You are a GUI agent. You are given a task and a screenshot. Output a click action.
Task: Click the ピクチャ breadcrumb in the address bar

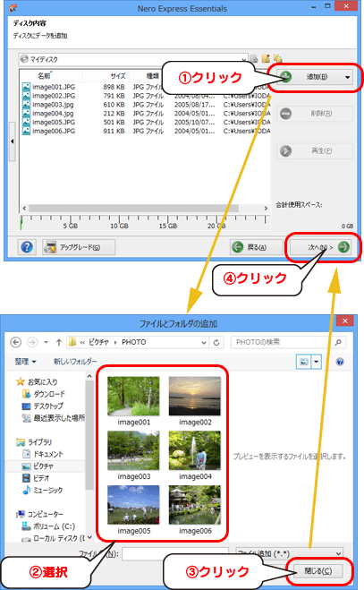tap(98, 342)
